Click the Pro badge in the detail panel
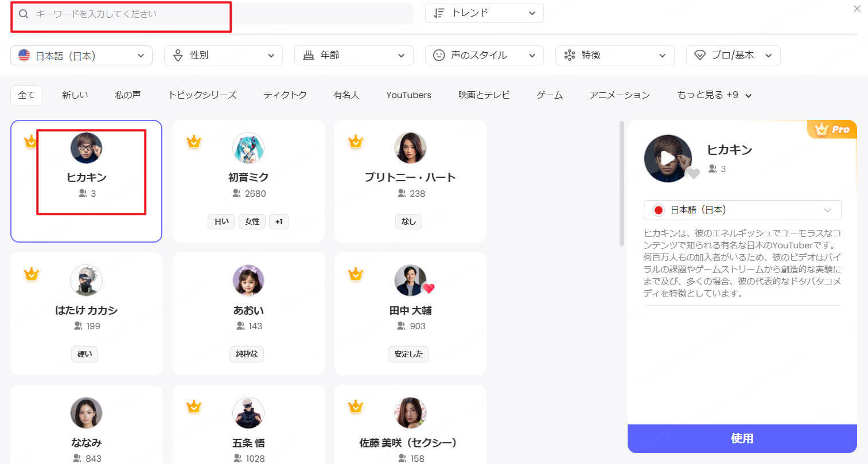The width and height of the screenshot is (868, 464). point(832,130)
